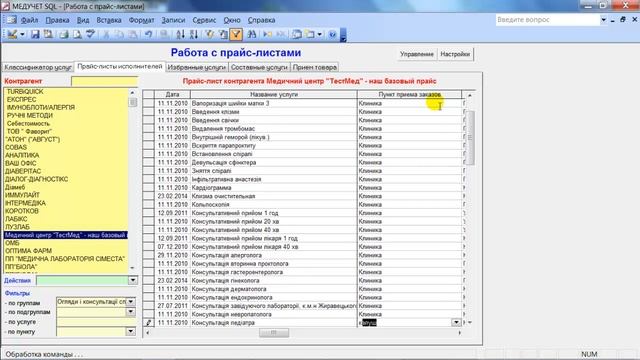Expand toolbar options chevron
This screenshot has width=640, height=360.
coord(343,35)
